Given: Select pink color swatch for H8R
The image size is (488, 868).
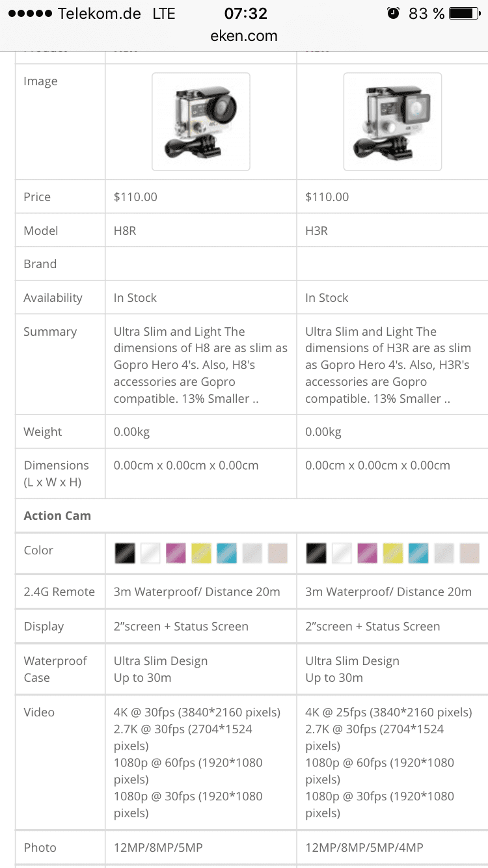Looking at the screenshot, I should coord(176,553).
